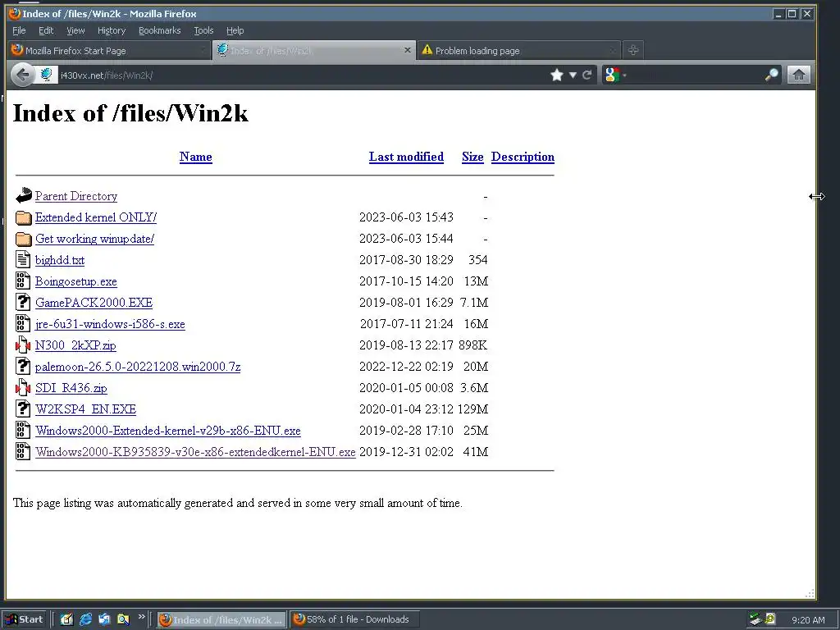Click inside the Google search box

[696, 75]
